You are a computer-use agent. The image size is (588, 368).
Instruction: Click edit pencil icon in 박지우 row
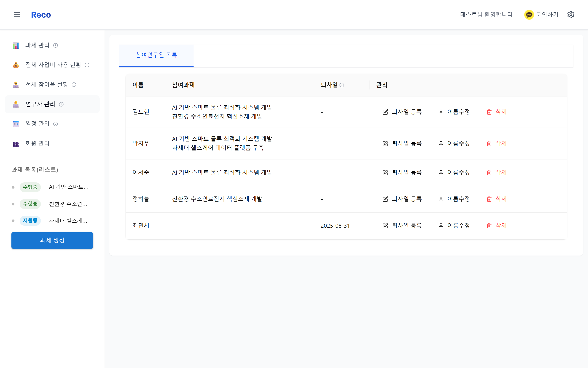(x=385, y=143)
